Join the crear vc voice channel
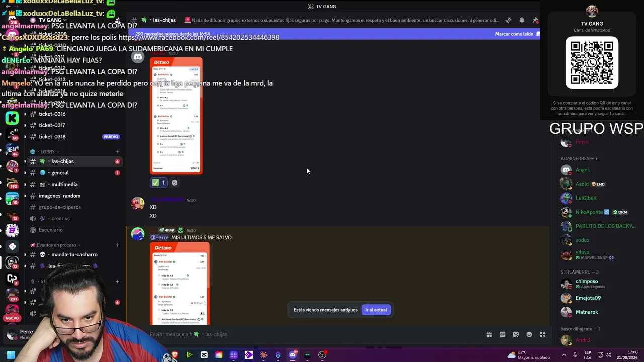Image resolution: width=644 pixels, height=362 pixels. click(74, 219)
